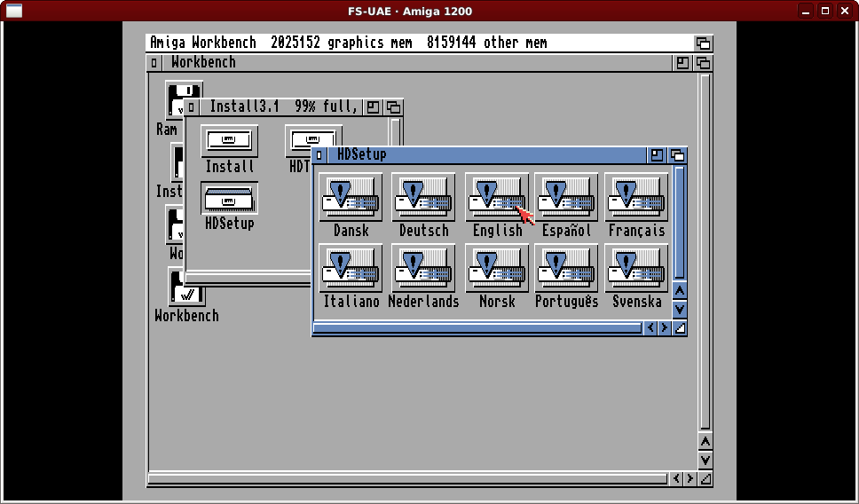The height and width of the screenshot is (504, 859).
Task: Click the Amiga screen depth gadget
Action: click(x=704, y=43)
